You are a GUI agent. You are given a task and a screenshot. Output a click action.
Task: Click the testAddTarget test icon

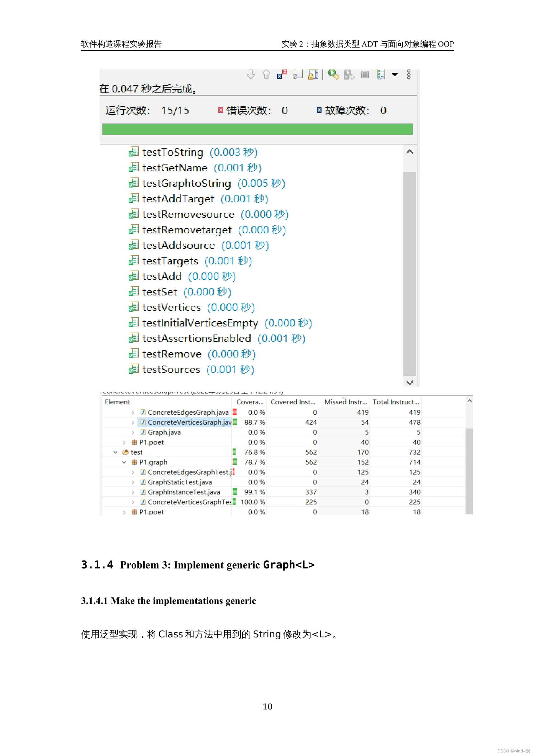(133, 198)
